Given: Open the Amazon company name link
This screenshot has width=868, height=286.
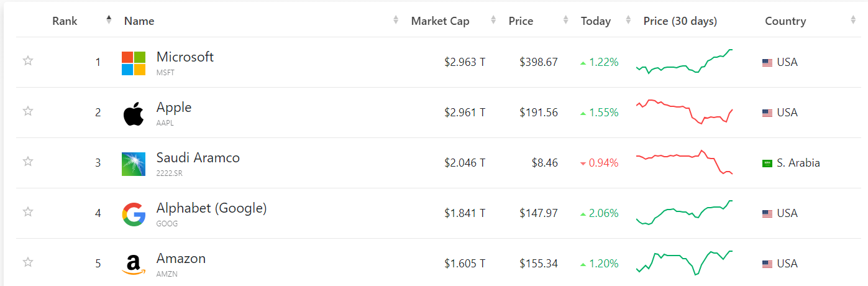Looking at the screenshot, I should (181, 259).
